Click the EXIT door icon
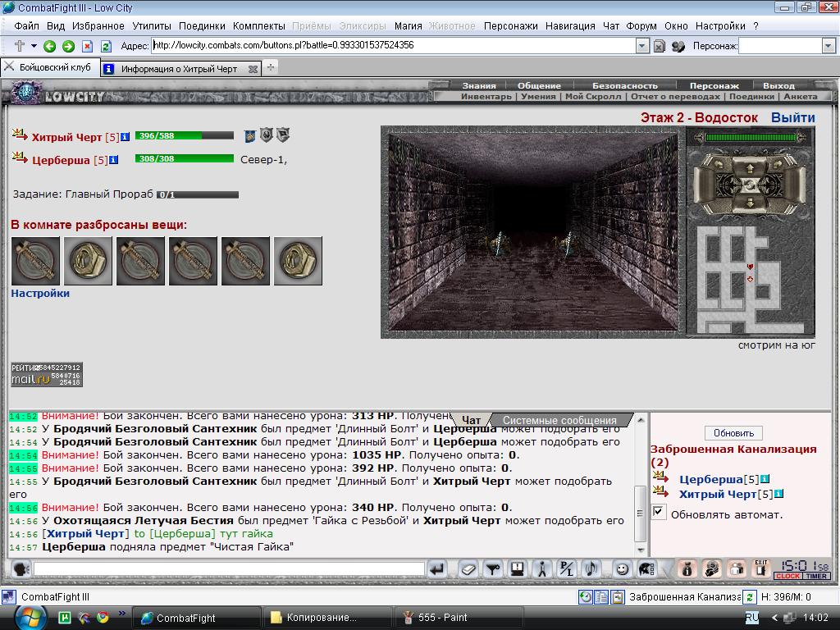This screenshot has height=630, width=840. point(761,569)
